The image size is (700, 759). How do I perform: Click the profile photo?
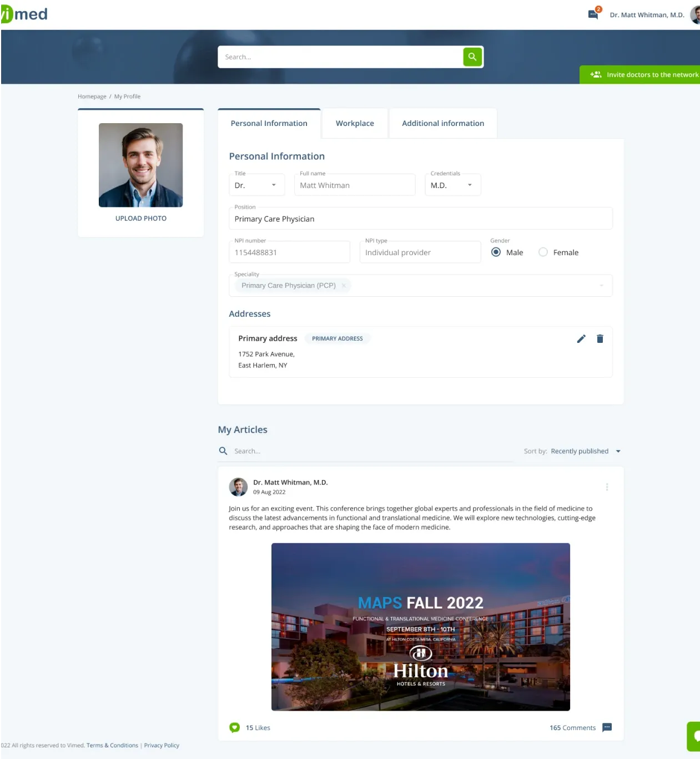[141, 165]
